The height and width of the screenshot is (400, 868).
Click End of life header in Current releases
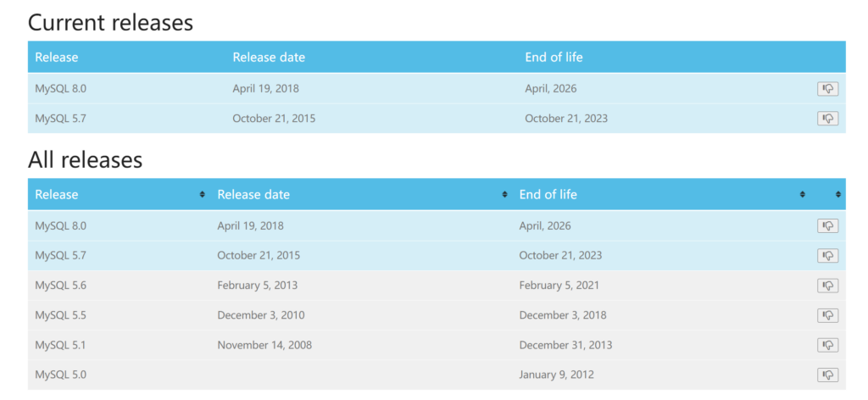[x=554, y=57]
